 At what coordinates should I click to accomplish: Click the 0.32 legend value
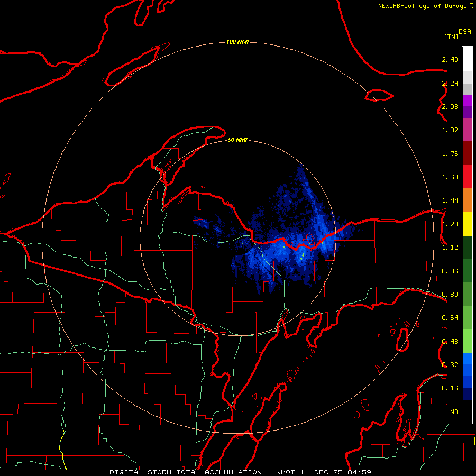pyautogui.click(x=450, y=365)
